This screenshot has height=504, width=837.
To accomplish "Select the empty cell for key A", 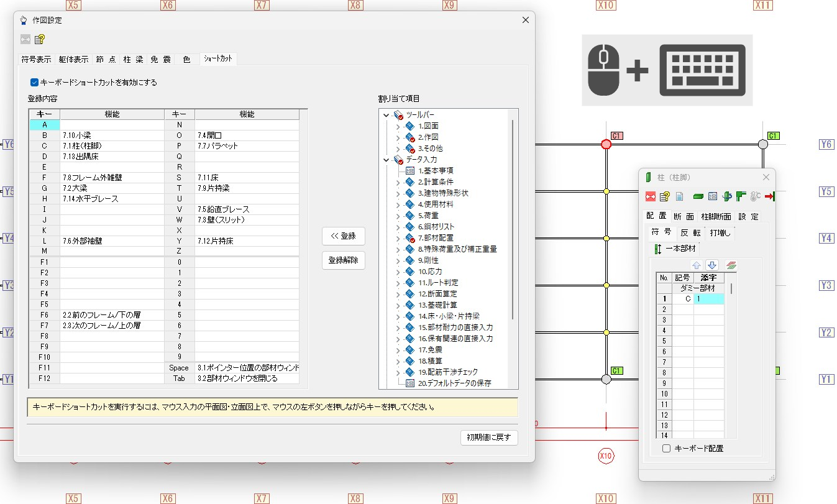I will tap(112, 125).
